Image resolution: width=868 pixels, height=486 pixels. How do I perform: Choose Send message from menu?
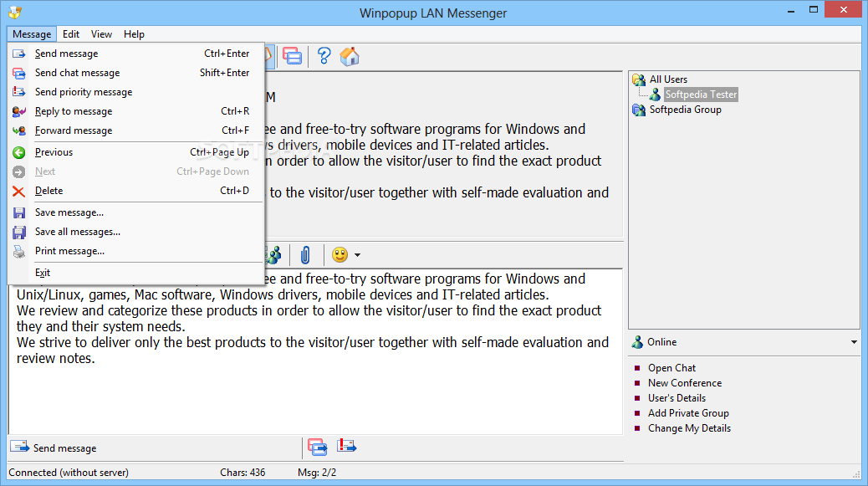pyautogui.click(x=137, y=54)
